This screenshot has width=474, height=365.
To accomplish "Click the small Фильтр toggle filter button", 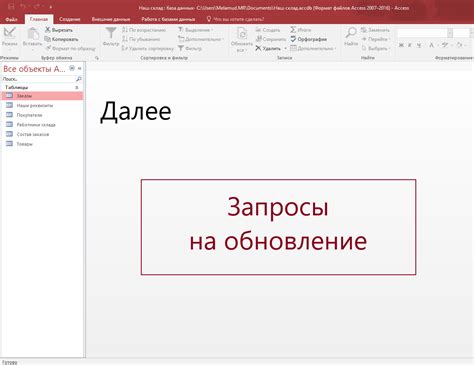I will [190, 48].
